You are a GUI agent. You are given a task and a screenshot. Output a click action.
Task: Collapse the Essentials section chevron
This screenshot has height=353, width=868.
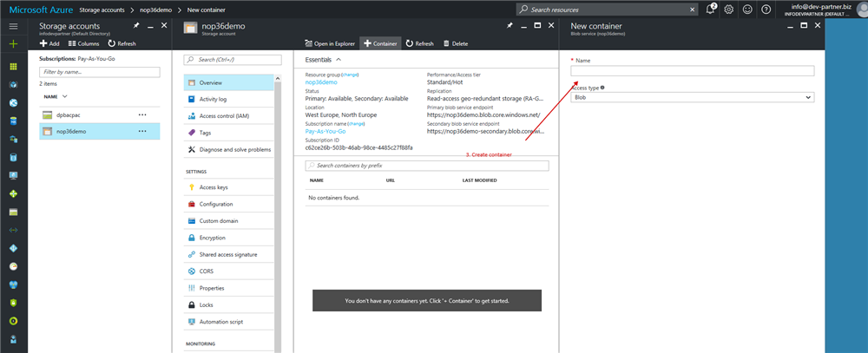[x=339, y=59]
